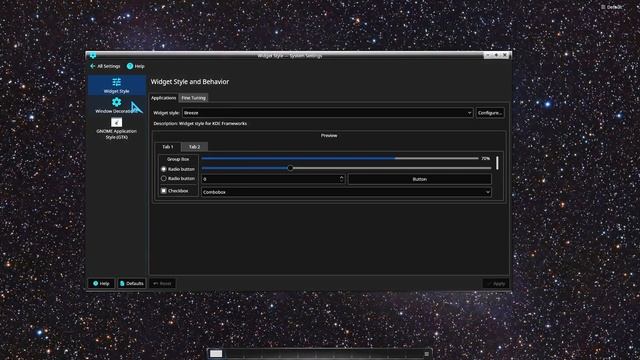The image size is (640, 360).
Task: Click the Default label at desktop top-right
Action: tap(612, 7)
